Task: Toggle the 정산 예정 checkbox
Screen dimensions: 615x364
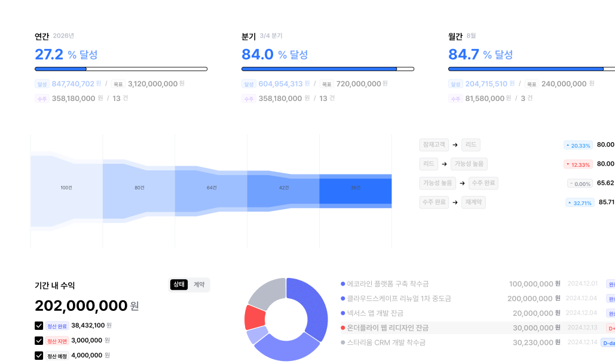Action: tap(39, 356)
